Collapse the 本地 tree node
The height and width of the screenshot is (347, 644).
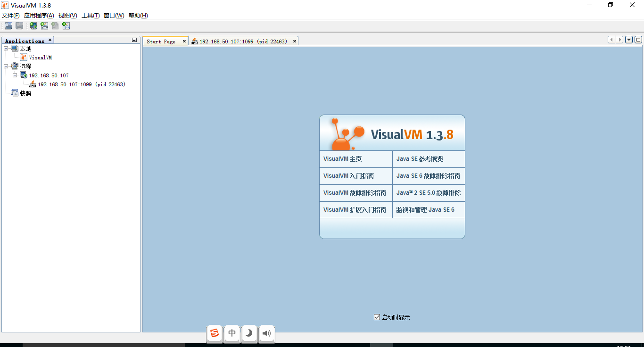point(6,48)
